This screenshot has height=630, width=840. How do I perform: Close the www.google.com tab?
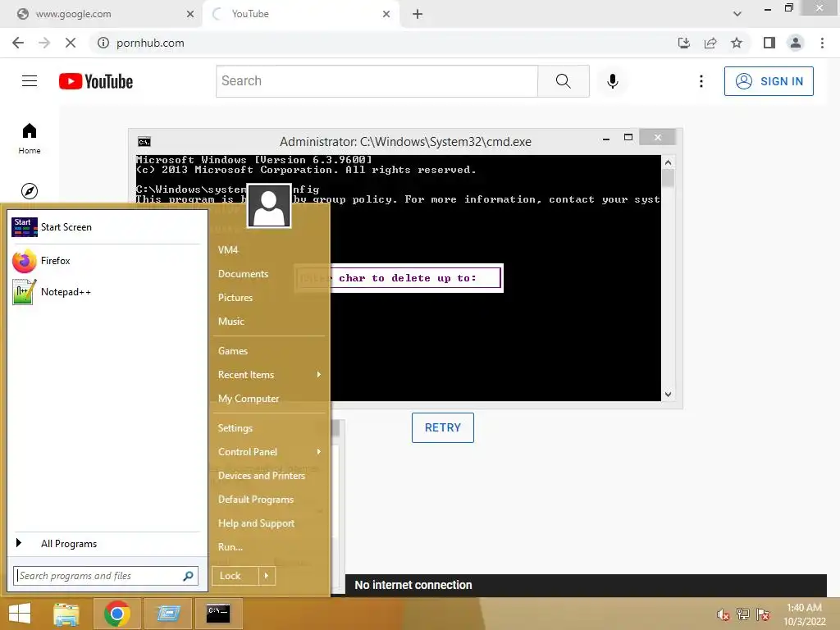coord(190,14)
